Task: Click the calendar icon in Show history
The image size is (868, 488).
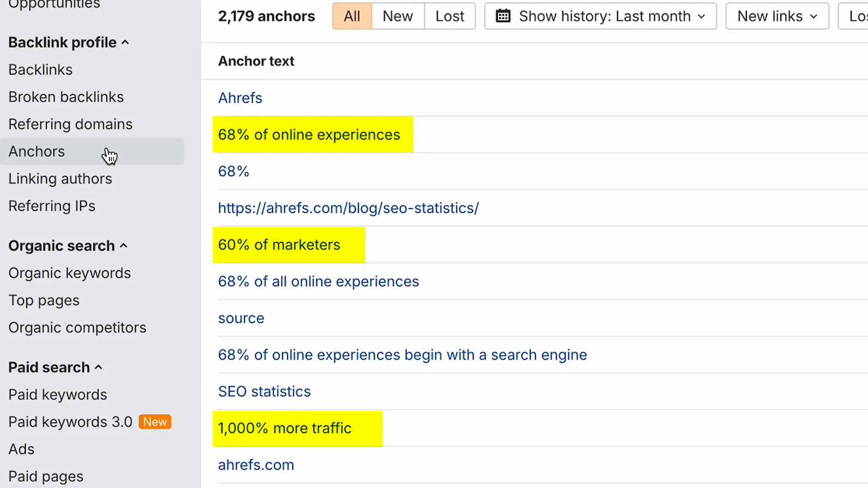Action: point(503,16)
